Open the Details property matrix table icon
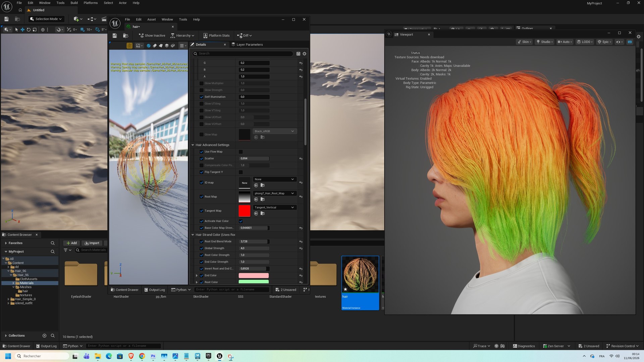Viewport: 644px width, 362px height. click(x=298, y=54)
